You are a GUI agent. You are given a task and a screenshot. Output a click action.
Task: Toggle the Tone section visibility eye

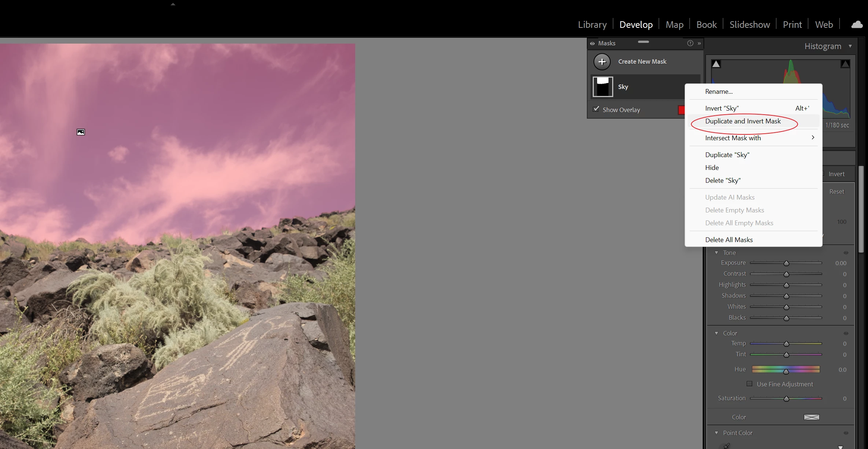tap(846, 253)
